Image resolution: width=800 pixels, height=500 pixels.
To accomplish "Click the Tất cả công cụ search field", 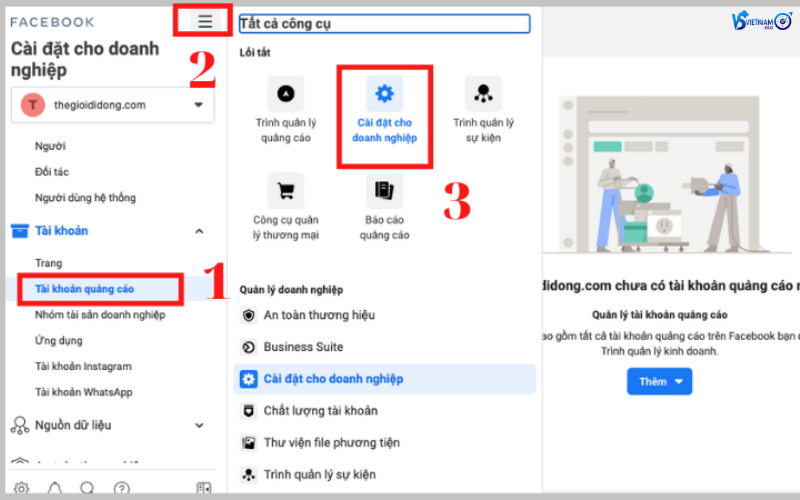I will (x=384, y=23).
